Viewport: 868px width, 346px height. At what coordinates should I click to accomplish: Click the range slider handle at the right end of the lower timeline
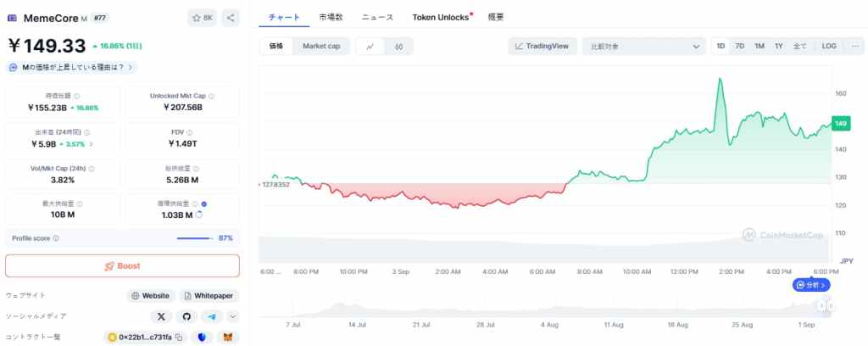[x=830, y=306]
